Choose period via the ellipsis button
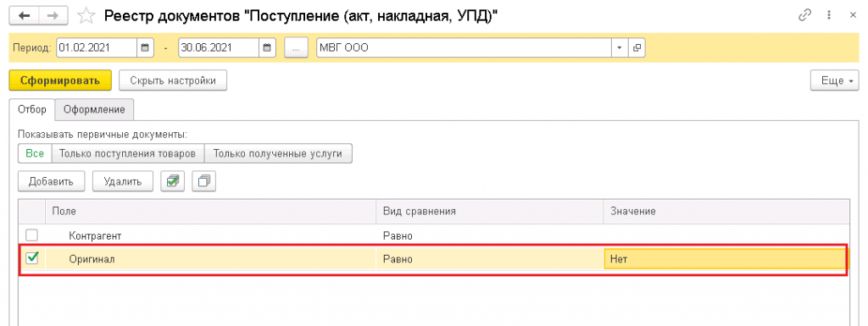868x326 pixels. (x=296, y=47)
